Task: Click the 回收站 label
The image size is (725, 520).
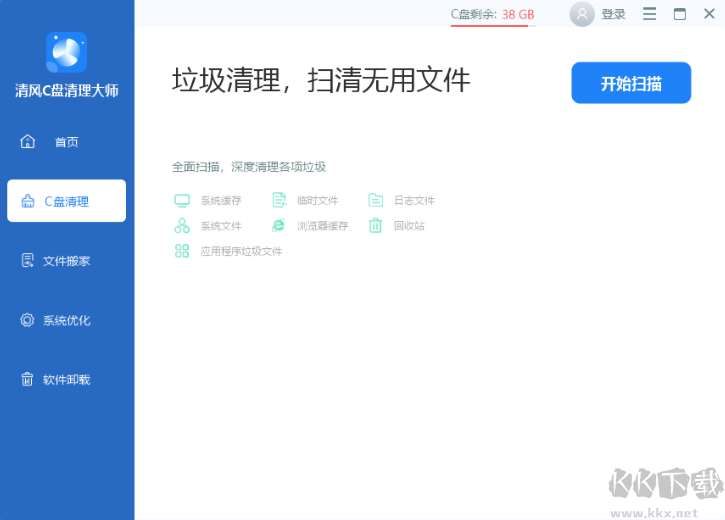Action: tap(409, 226)
